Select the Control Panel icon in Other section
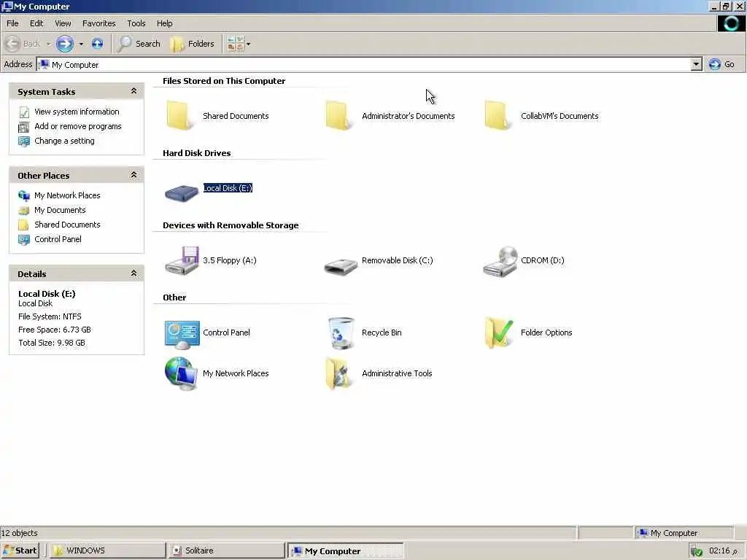 tap(182, 335)
